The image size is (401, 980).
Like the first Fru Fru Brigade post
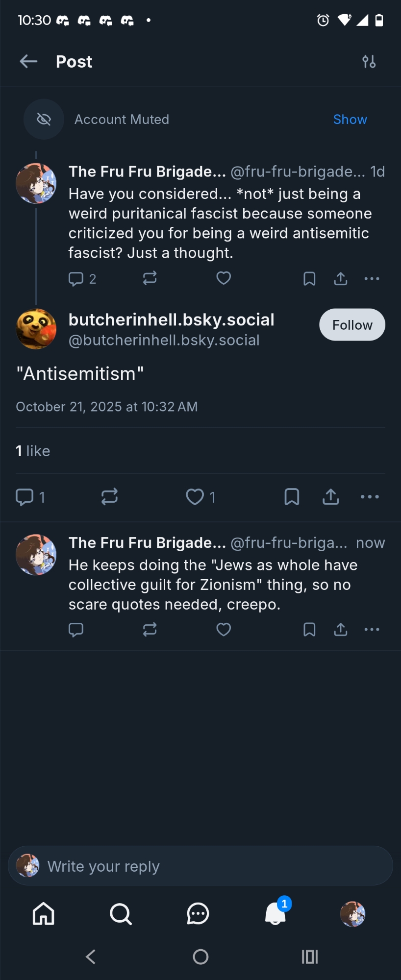click(224, 278)
